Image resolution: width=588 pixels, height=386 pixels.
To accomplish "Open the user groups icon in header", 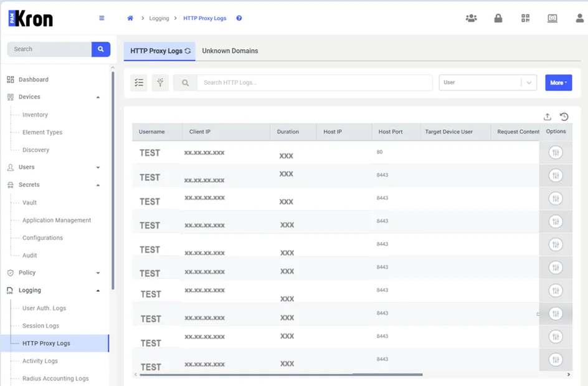I will [x=471, y=18].
